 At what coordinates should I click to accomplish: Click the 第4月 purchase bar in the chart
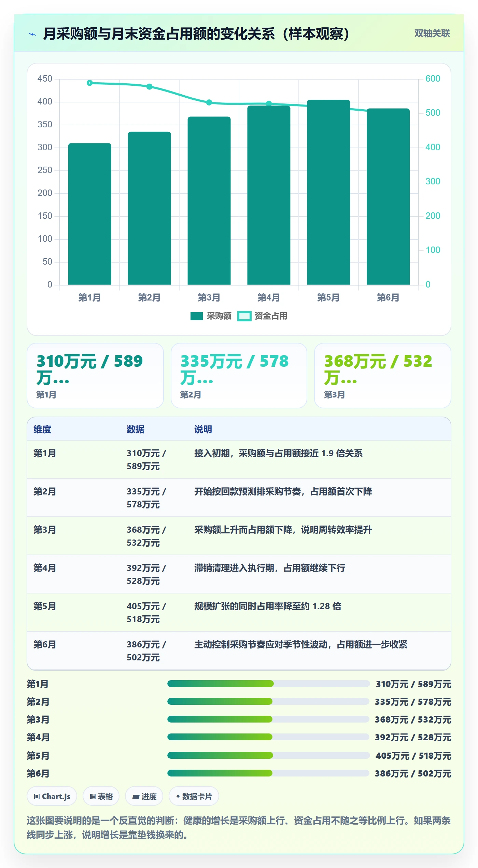click(x=269, y=195)
